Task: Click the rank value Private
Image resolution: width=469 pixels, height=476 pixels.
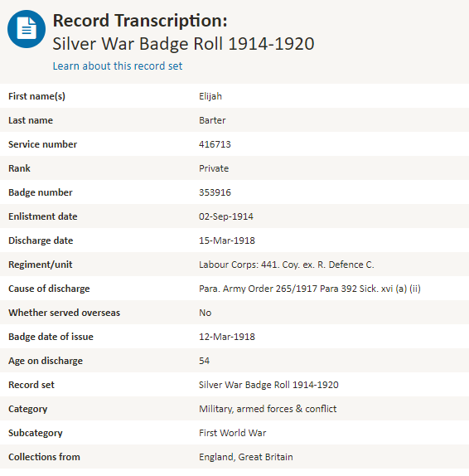Action: pos(214,168)
